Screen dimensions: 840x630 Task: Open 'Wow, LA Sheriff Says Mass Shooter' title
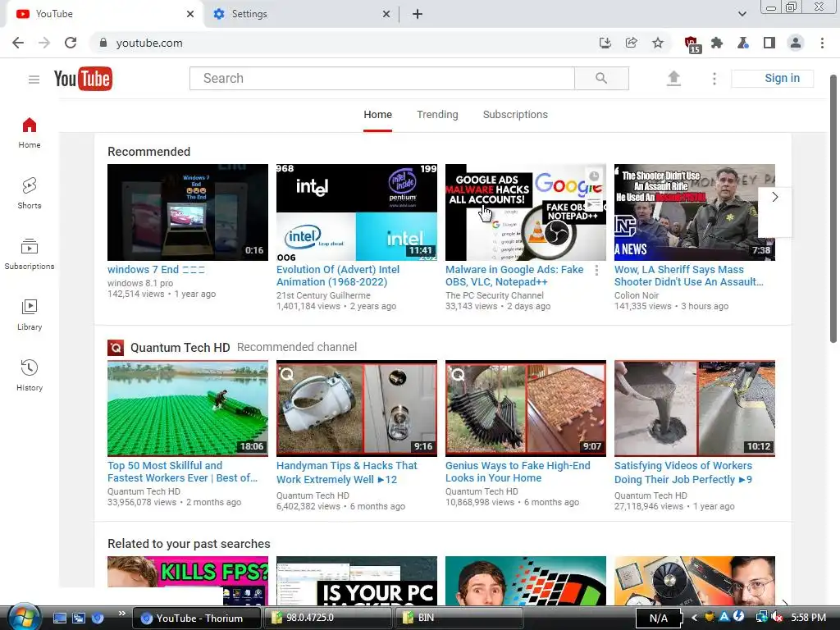pos(688,276)
